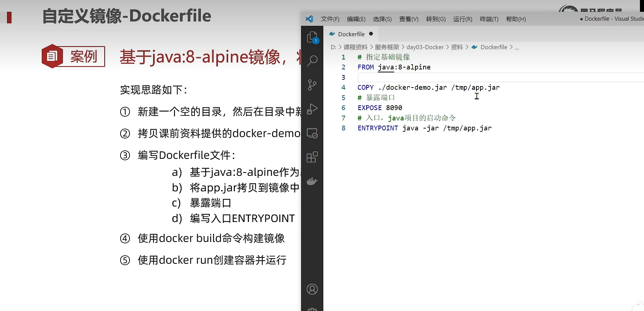Open the Extensions marketplace icon
Screen dimensions: 644x311
(x=312, y=157)
